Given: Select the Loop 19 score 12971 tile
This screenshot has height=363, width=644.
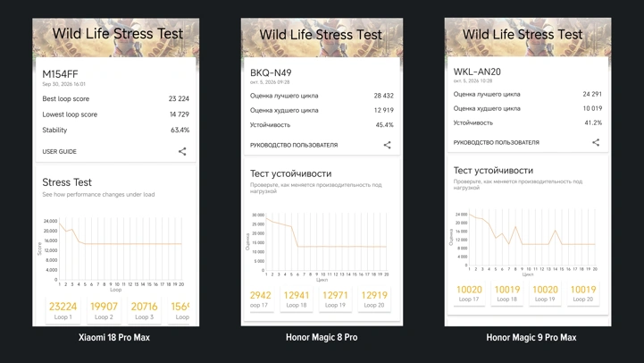Looking at the screenshot, I should click(x=335, y=300).
